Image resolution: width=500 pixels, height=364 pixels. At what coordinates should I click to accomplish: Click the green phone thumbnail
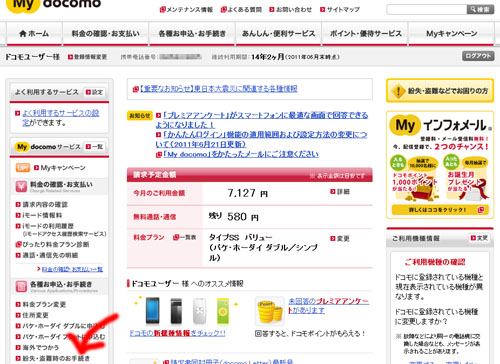point(223,311)
